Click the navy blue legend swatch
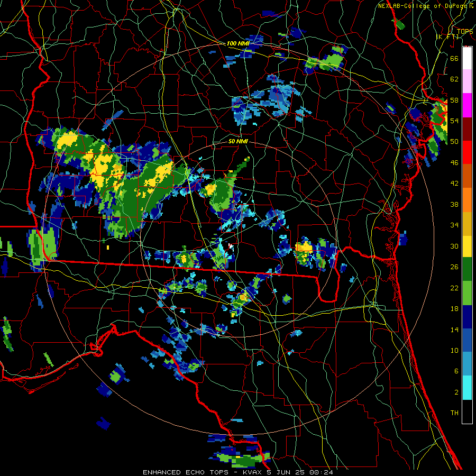This screenshot has height=476, width=476. pos(467,317)
